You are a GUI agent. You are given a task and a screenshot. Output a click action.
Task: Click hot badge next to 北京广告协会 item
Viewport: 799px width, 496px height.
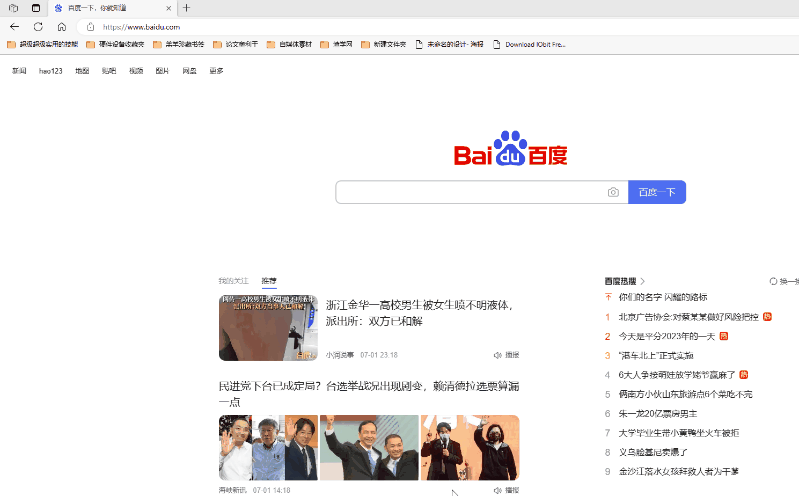pos(767,317)
